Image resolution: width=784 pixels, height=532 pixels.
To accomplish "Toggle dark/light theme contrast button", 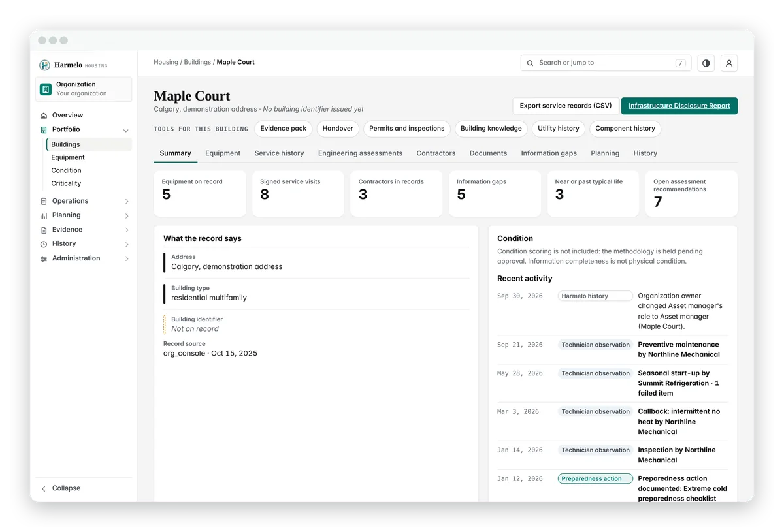I will (706, 63).
